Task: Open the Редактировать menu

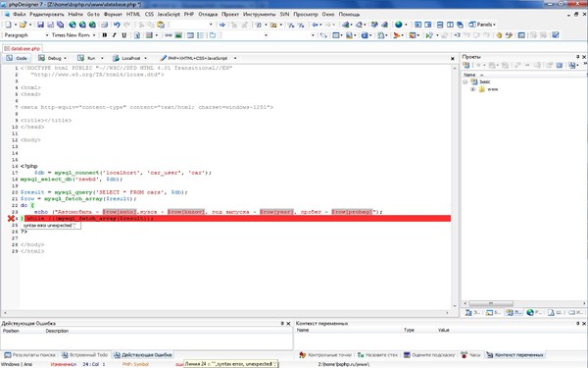Action: pyautogui.click(x=47, y=15)
